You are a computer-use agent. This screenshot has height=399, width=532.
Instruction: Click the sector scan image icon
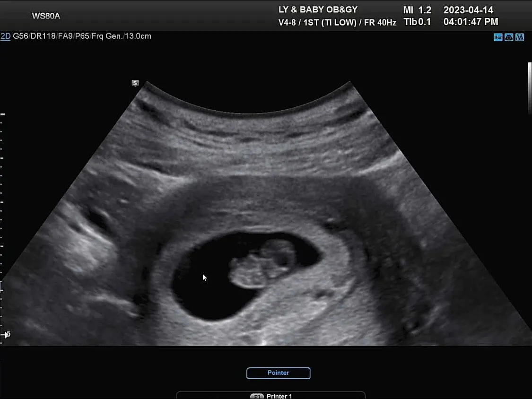point(508,37)
